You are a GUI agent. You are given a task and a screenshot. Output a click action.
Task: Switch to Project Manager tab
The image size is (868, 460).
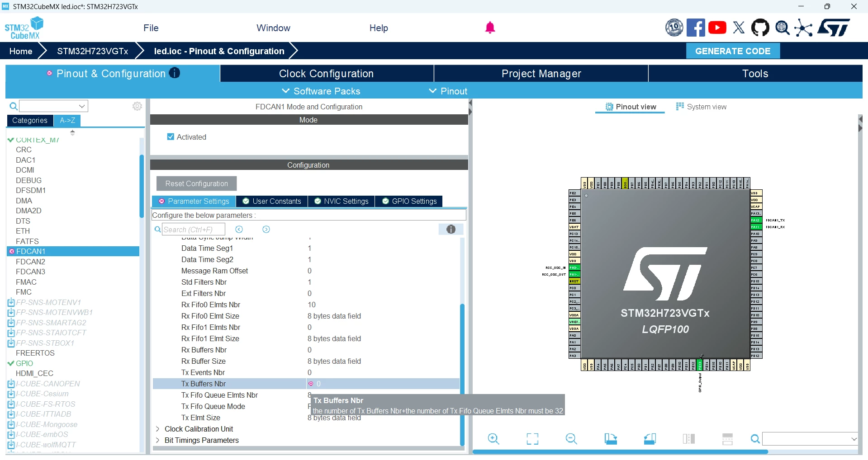541,74
